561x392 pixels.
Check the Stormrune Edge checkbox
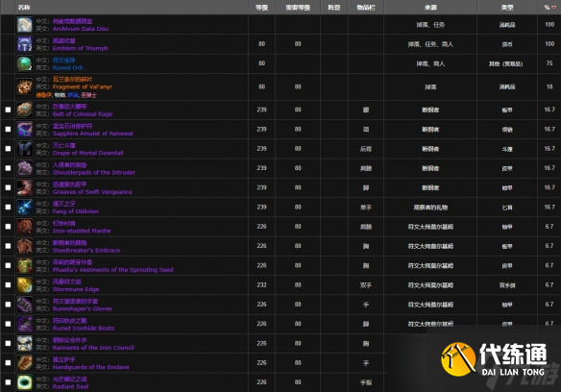pos(8,285)
